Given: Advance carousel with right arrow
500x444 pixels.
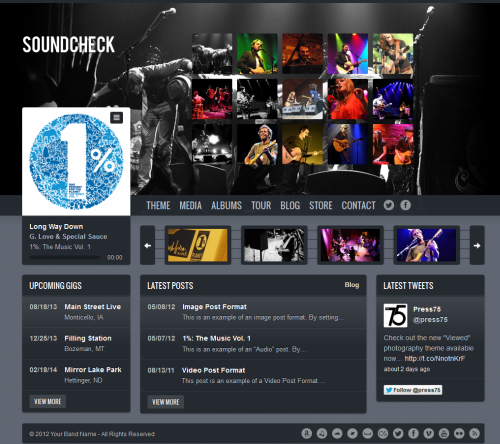Looking at the screenshot, I should pos(477,245).
